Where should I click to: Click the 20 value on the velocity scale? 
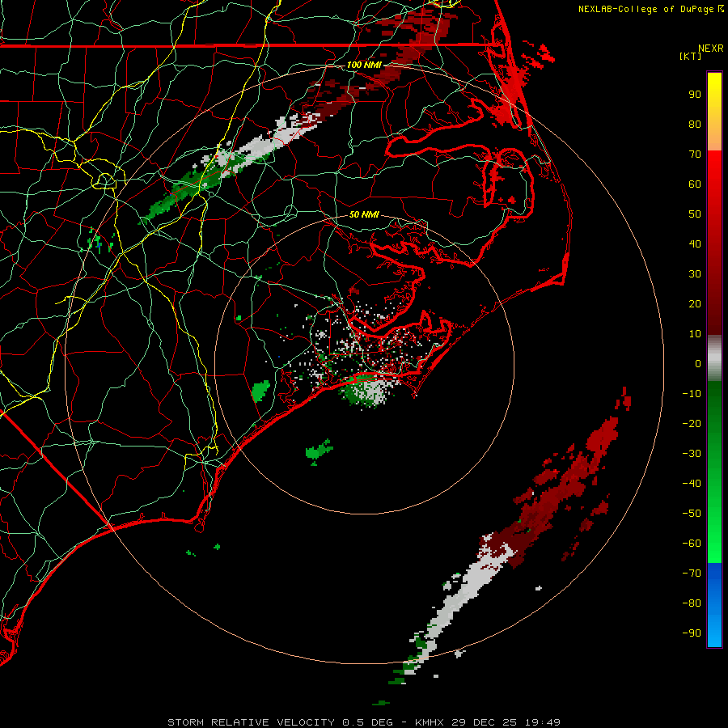[695, 304]
